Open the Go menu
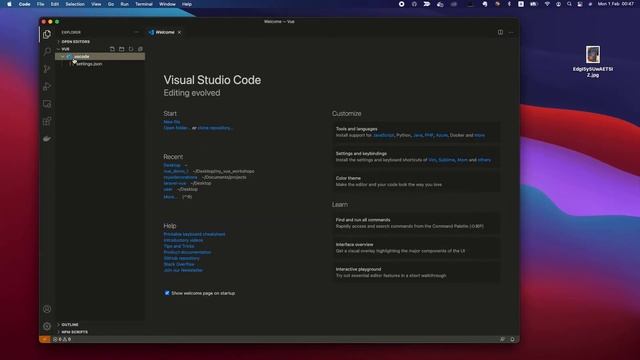Image resolution: width=640 pixels, height=360 pixels. click(x=111, y=4)
